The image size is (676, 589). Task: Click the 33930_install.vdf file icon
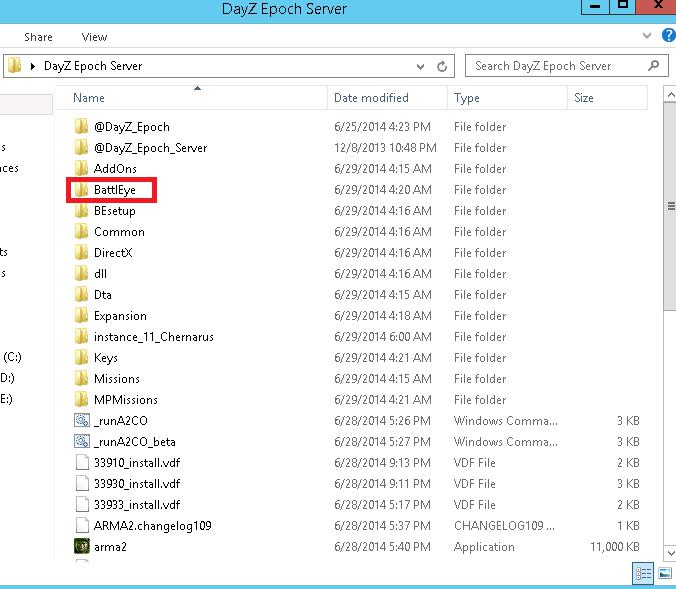point(82,484)
